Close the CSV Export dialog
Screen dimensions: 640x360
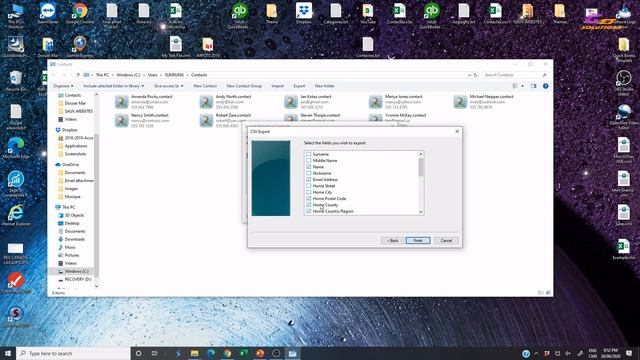click(457, 131)
